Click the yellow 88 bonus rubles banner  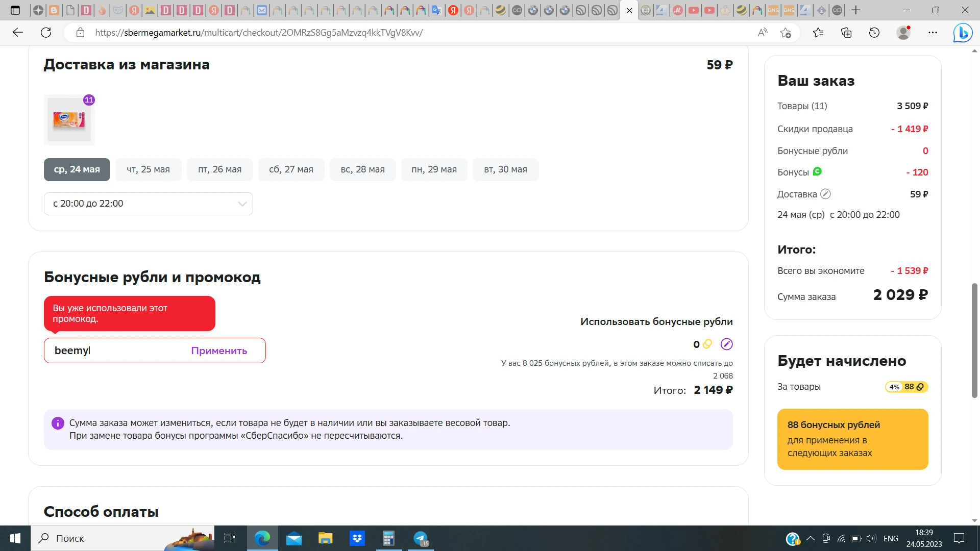coord(852,439)
